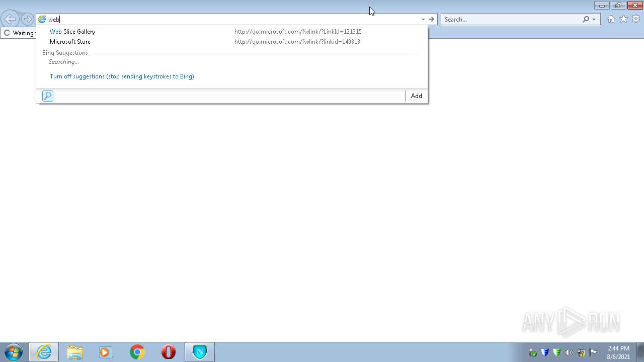Viewport: 644px width, 362px height.
Task: Click the Action Center flag tray icon
Action: point(593,352)
